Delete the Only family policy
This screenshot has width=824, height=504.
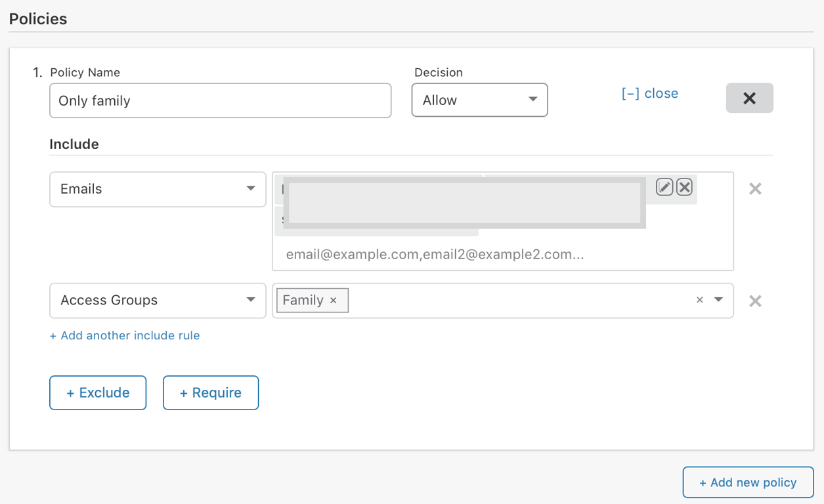coord(749,98)
